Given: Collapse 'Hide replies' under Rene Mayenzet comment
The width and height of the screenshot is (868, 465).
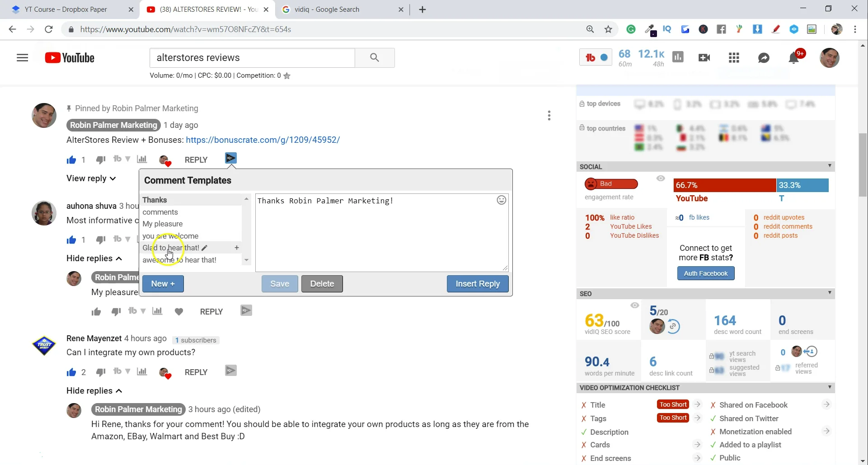Looking at the screenshot, I should tap(94, 391).
